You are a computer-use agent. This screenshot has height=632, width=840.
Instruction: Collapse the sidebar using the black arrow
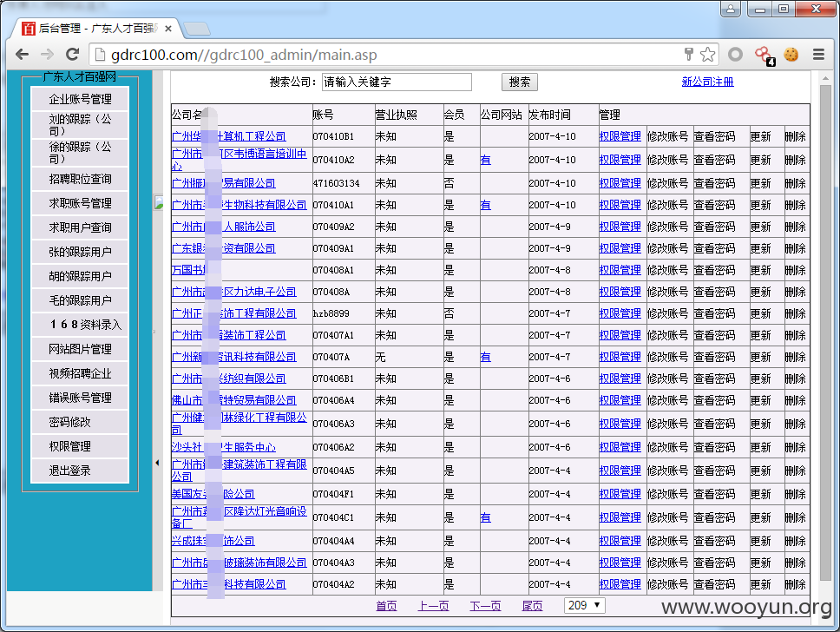(157, 463)
